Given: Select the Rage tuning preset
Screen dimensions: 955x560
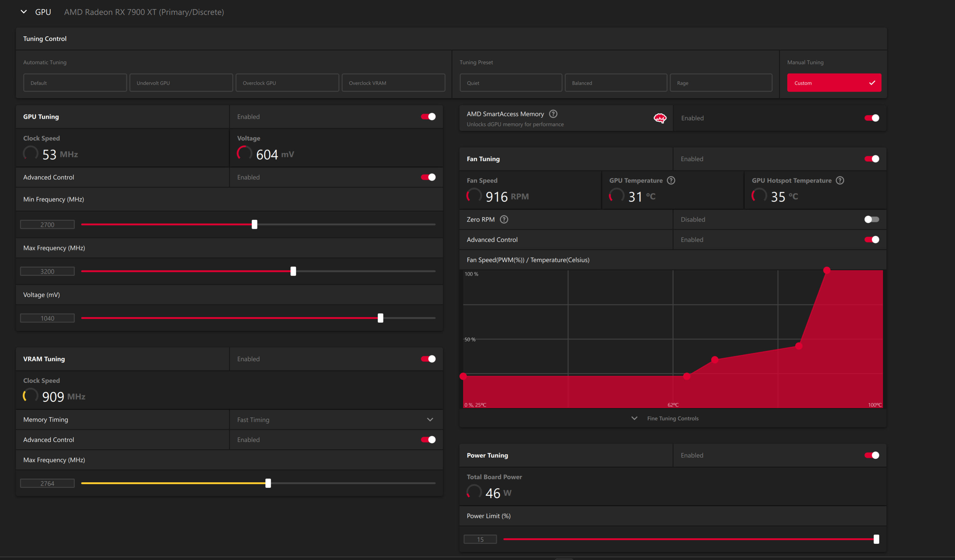Looking at the screenshot, I should [x=721, y=83].
